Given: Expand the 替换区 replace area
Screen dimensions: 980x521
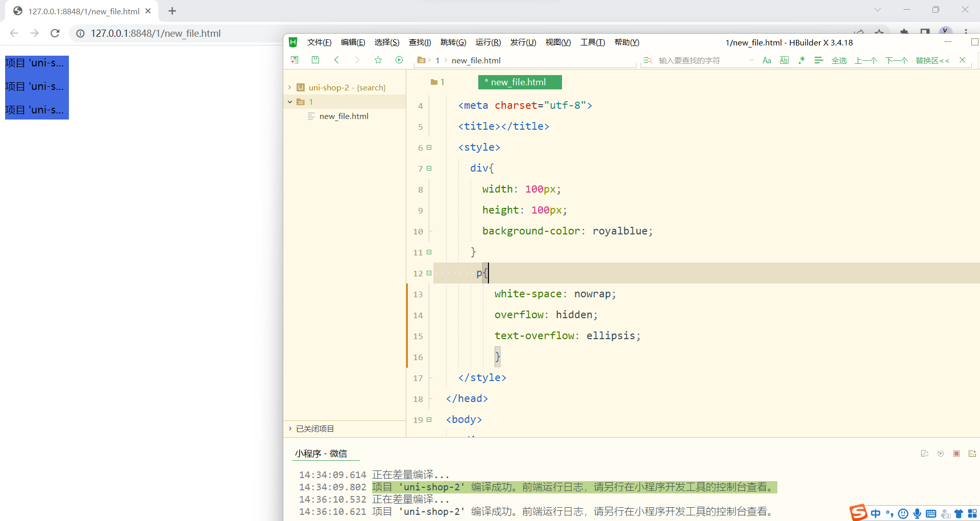Looking at the screenshot, I should click(933, 60).
